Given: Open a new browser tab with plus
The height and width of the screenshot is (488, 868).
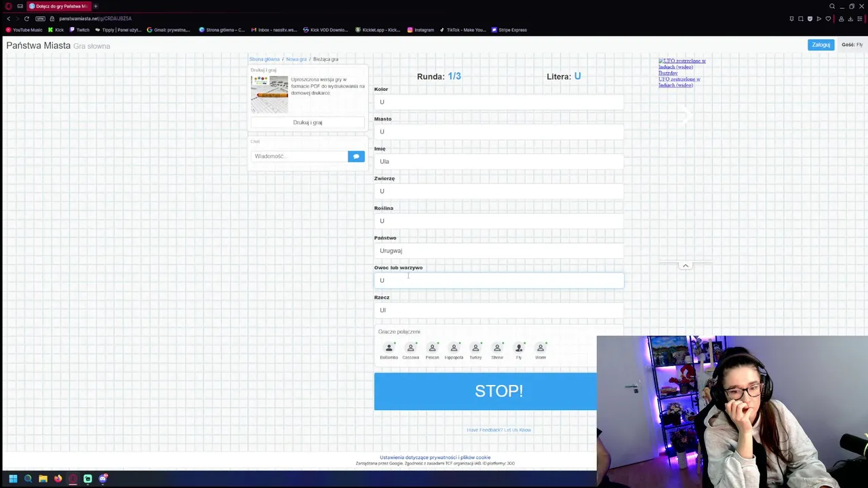Looking at the screenshot, I should click(x=96, y=6).
